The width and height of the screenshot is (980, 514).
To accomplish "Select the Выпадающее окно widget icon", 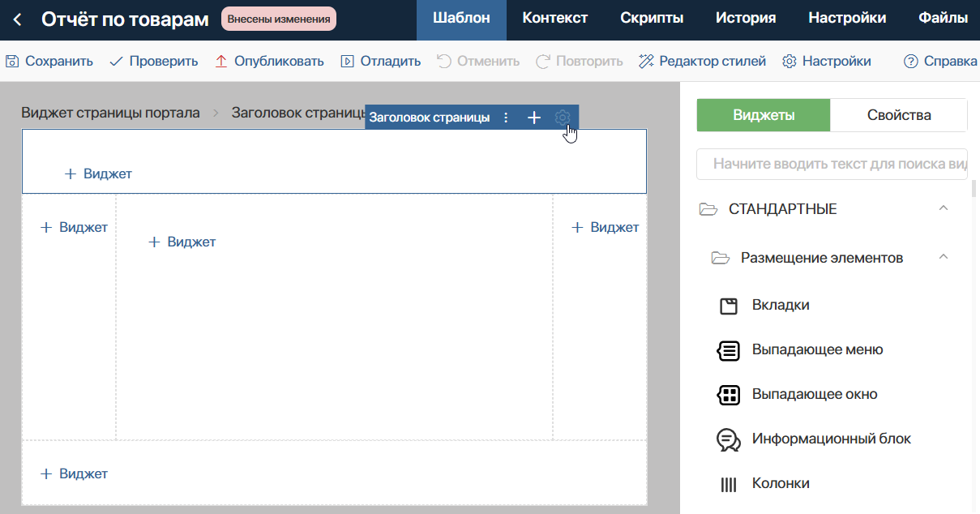I will coord(729,395).
